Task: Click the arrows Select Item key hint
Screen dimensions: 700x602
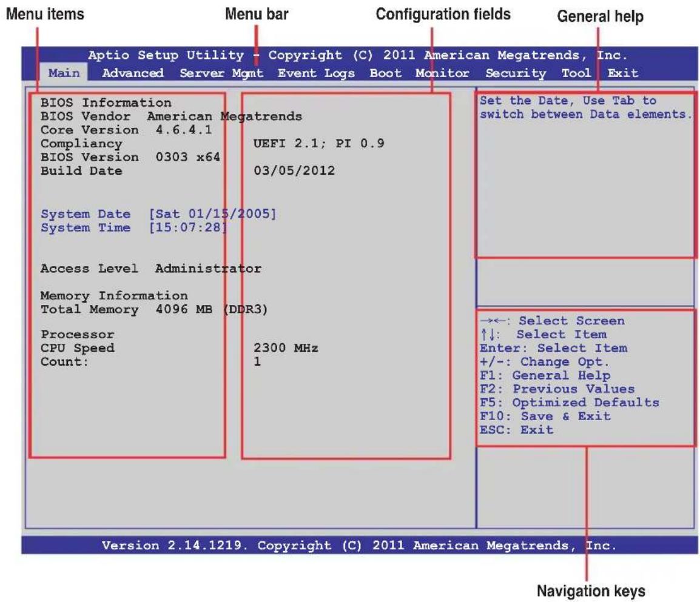Action: (544, 335)
